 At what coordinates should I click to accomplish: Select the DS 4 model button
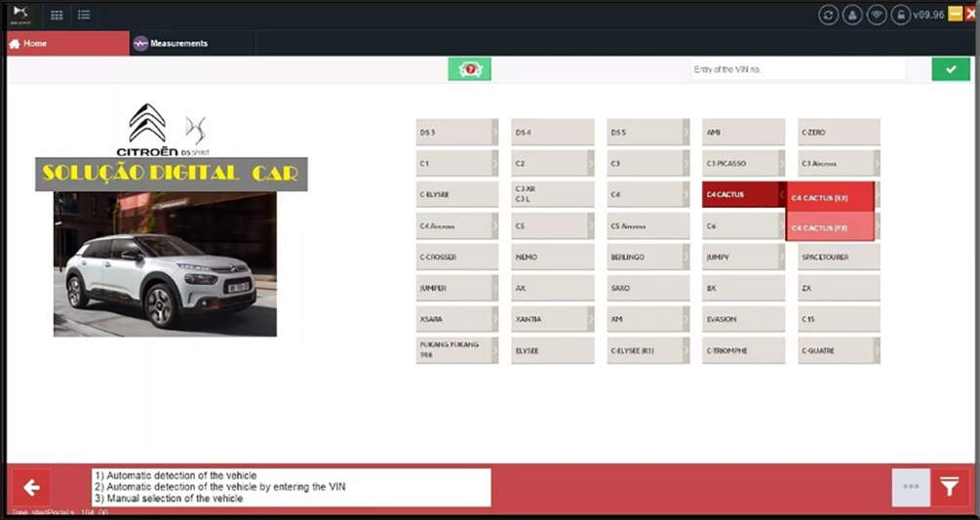[553, 133]
